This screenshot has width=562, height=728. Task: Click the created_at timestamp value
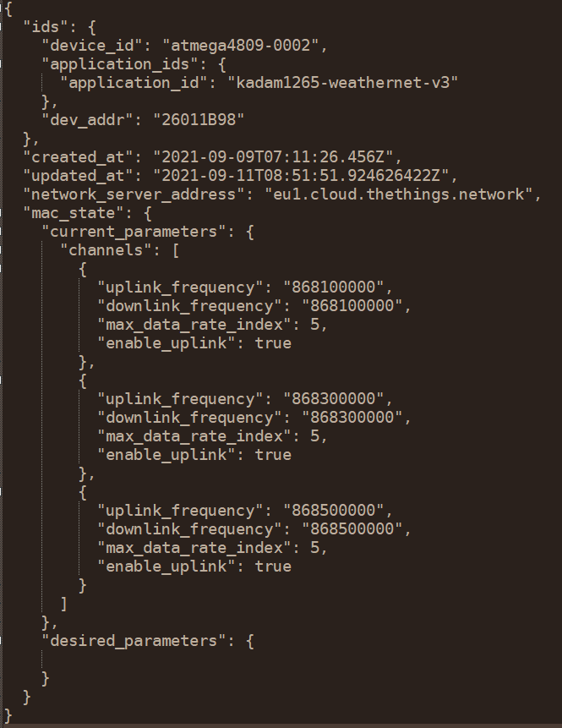(x=273, y=157)
